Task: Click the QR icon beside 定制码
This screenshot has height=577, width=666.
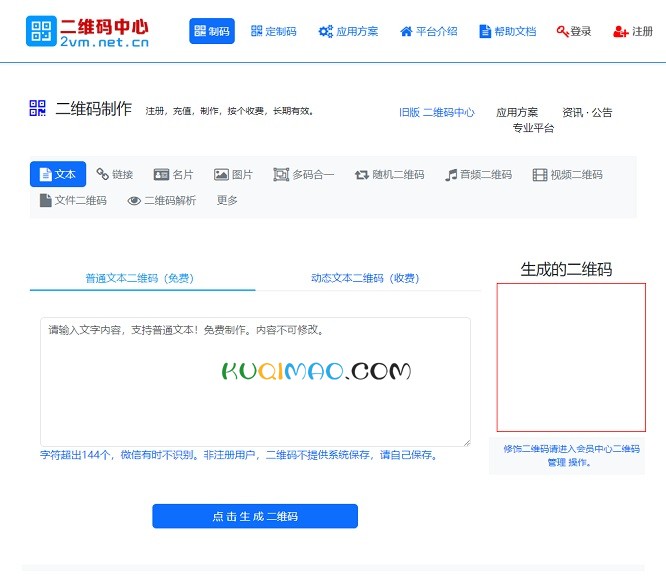Action: tap(257, 31)
